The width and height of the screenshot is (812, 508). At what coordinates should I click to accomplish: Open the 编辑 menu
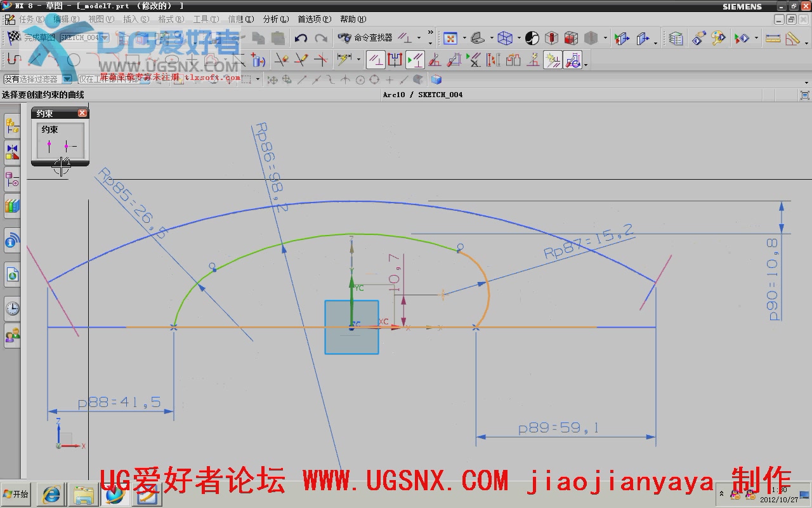point(67,19)
